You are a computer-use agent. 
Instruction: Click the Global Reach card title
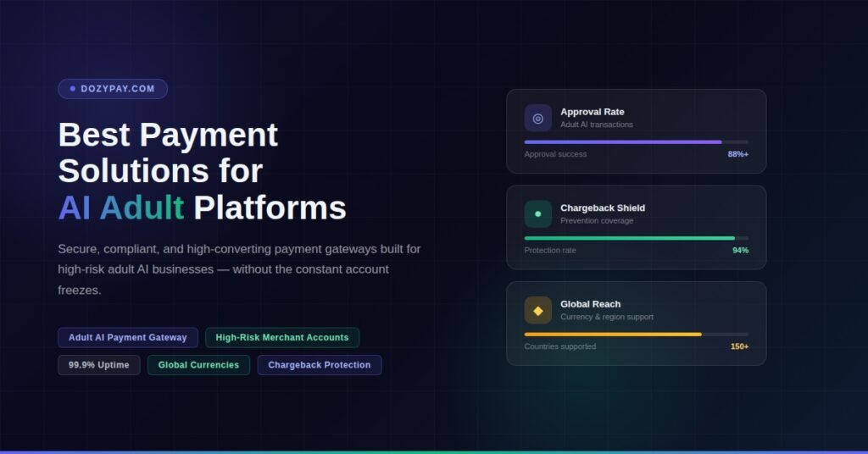click(x=591, y=304)
